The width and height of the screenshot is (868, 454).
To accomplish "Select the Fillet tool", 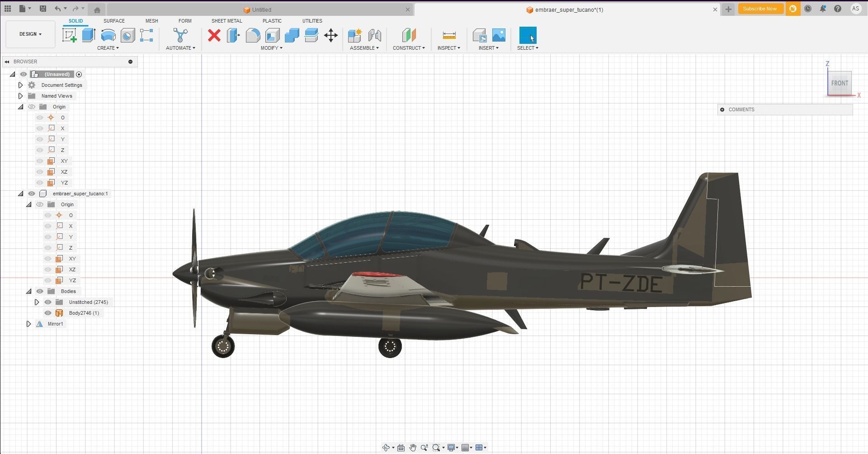I will pyautogui.click(x=253, y=35).
